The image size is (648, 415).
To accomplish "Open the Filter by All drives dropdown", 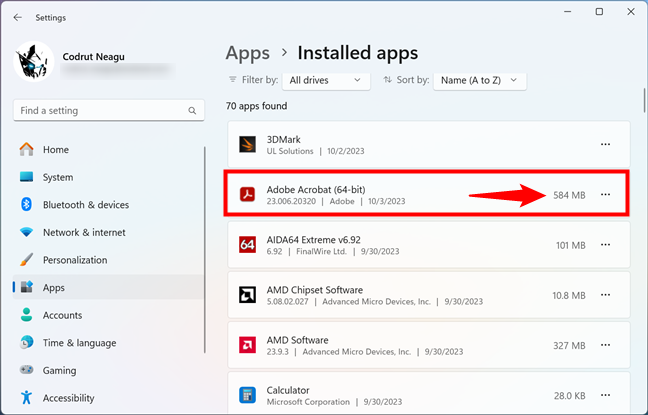I will 326,80.
